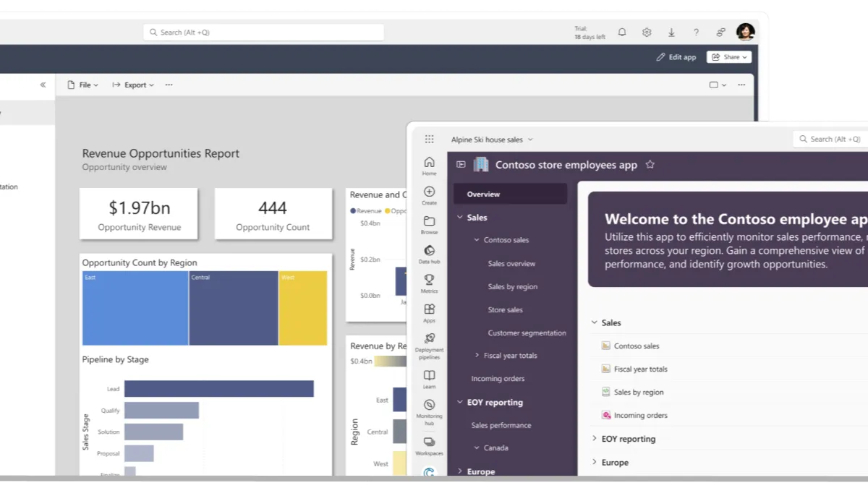Viewport: 868px width, 488px height.
Task: Open settings gear in back window
Action: point(647,32)
